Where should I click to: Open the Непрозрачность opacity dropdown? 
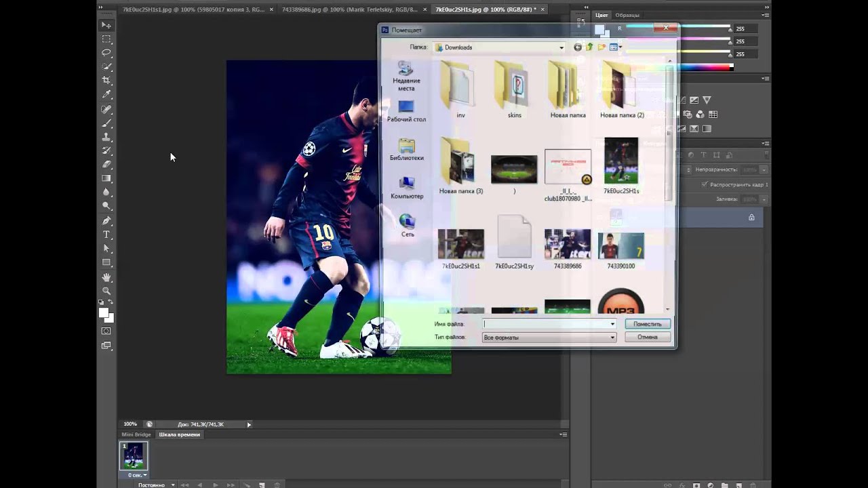click(x=764, y=169)
